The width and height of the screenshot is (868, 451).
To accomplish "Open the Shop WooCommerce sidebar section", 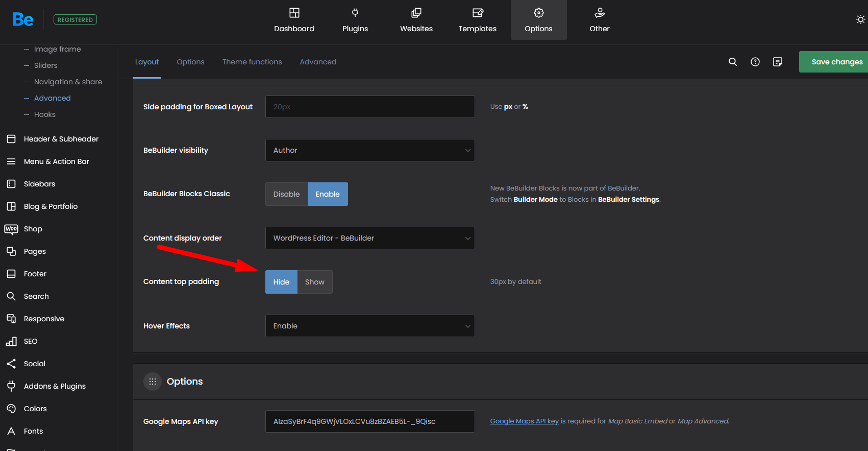I will pos(33,229).
